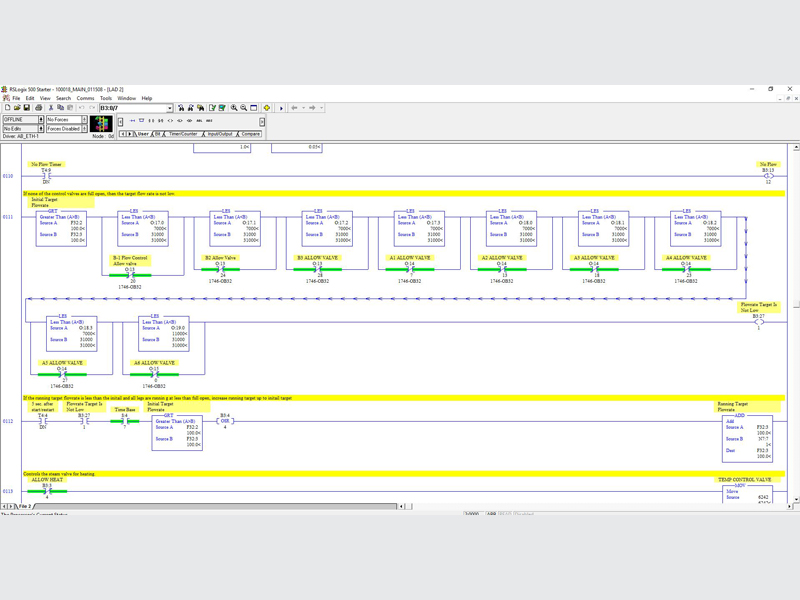The image size is (800, 600).
Task: Insert examine-if-closed contact
Action: (x=151, y=121)
